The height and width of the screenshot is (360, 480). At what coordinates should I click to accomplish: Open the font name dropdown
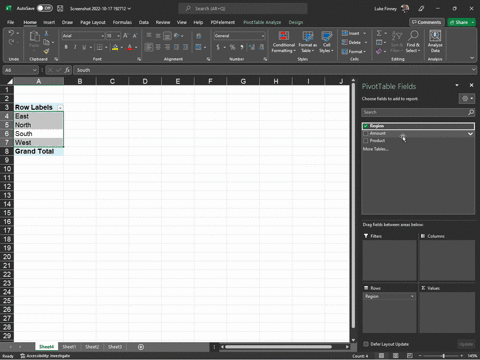tap(103, 36)
